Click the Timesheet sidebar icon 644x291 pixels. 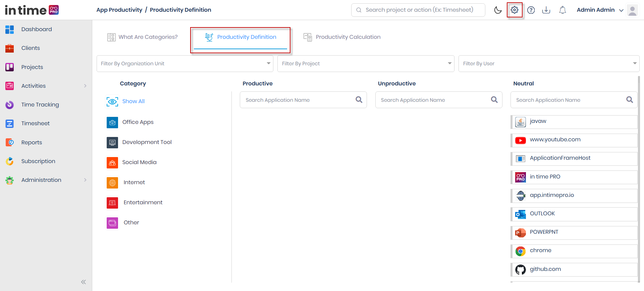10,124
